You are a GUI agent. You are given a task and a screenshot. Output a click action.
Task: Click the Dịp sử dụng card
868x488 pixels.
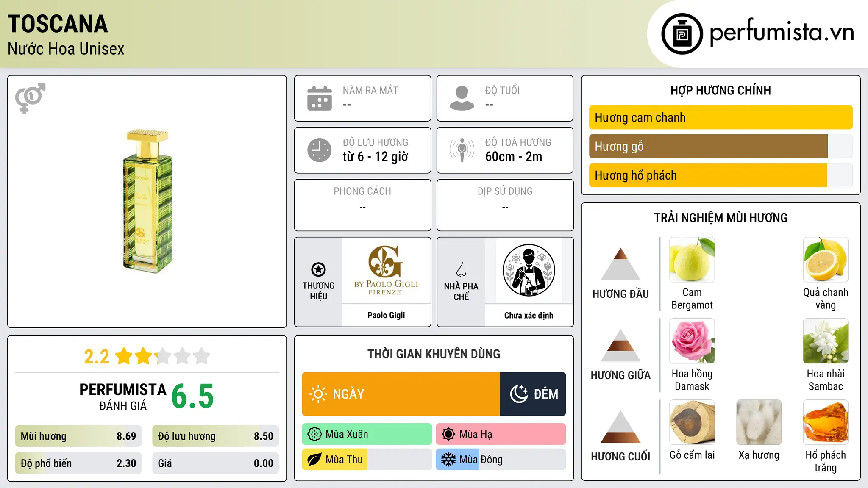pos(505,205)
